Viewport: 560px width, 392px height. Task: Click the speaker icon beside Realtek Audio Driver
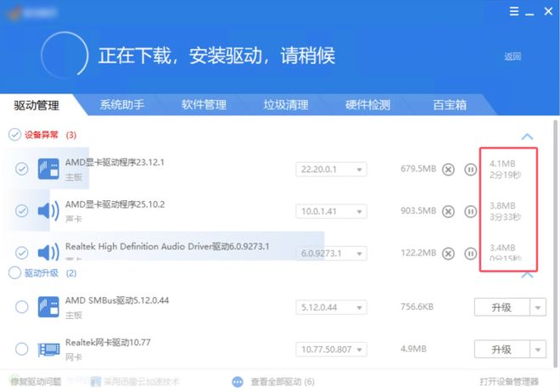[48, 252]
